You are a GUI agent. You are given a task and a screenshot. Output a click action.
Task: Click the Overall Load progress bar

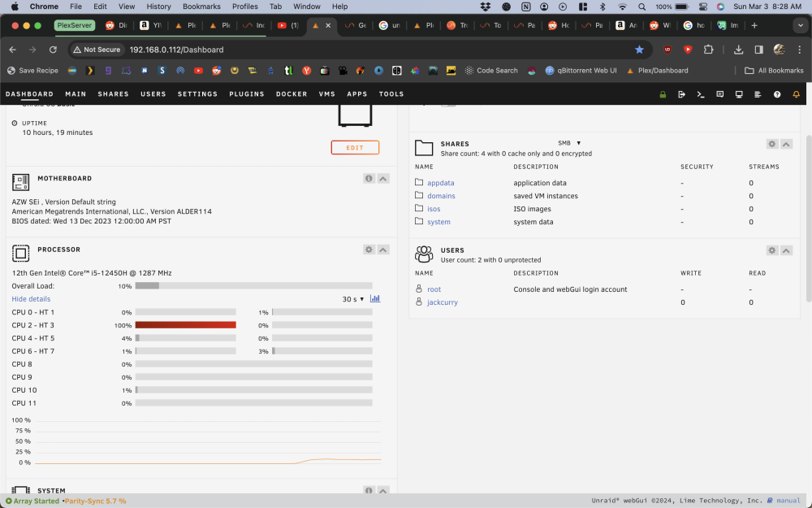point(253,285)
